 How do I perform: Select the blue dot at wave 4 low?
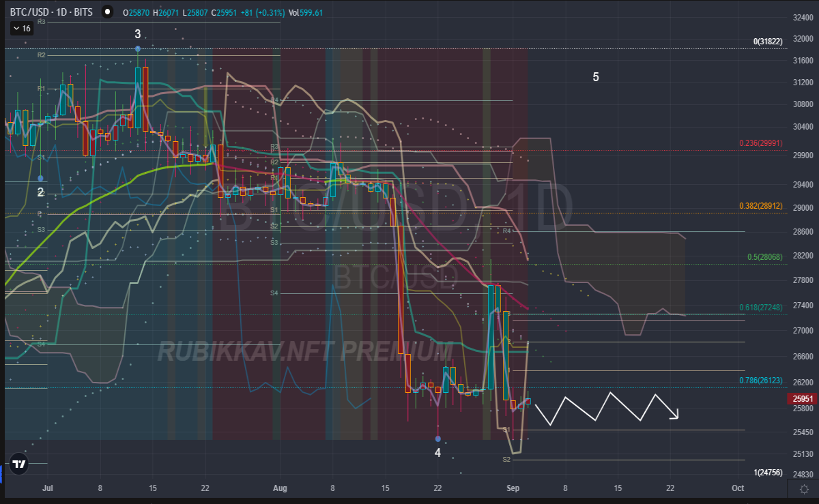438,439
